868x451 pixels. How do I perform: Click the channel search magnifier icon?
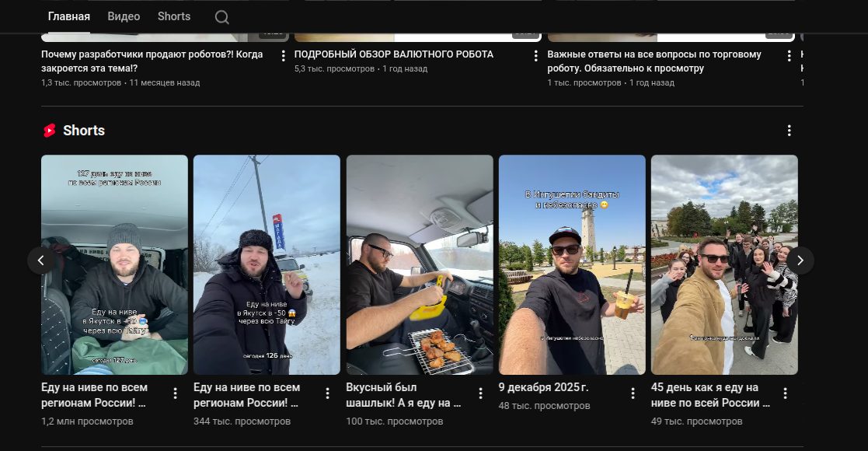click(x=222, y=17)
